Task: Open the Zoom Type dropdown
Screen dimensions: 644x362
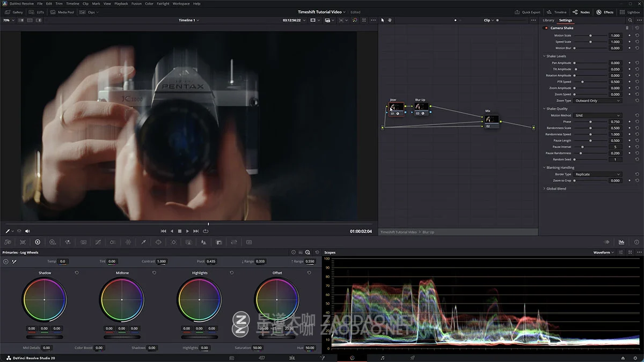Action: coord(598,100)
